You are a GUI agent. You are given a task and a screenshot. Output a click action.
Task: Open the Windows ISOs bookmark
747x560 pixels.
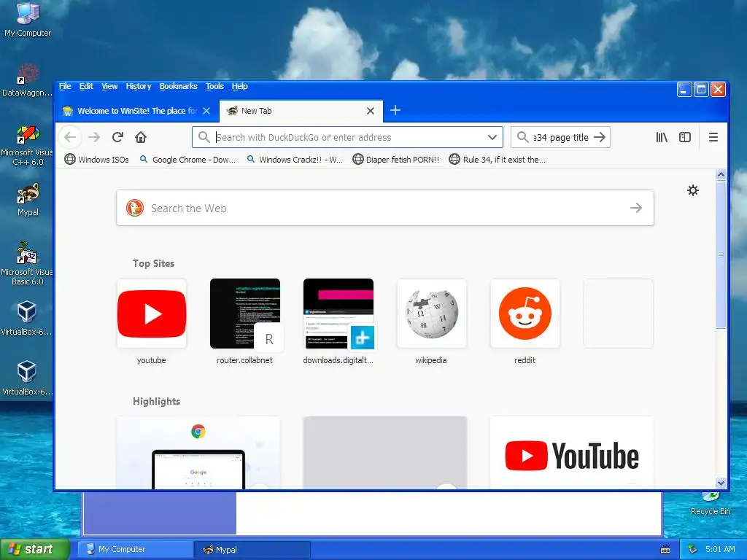(97, 160)
